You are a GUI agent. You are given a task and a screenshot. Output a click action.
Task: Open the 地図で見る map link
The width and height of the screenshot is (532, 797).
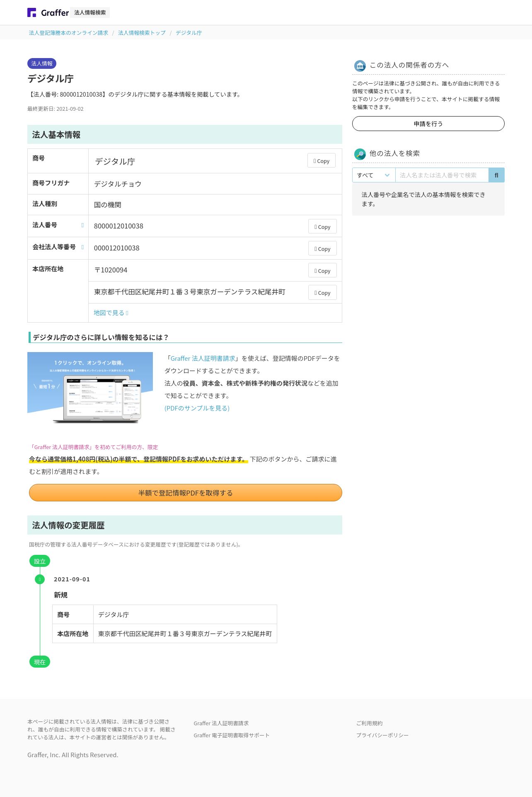tap(111, 313)
